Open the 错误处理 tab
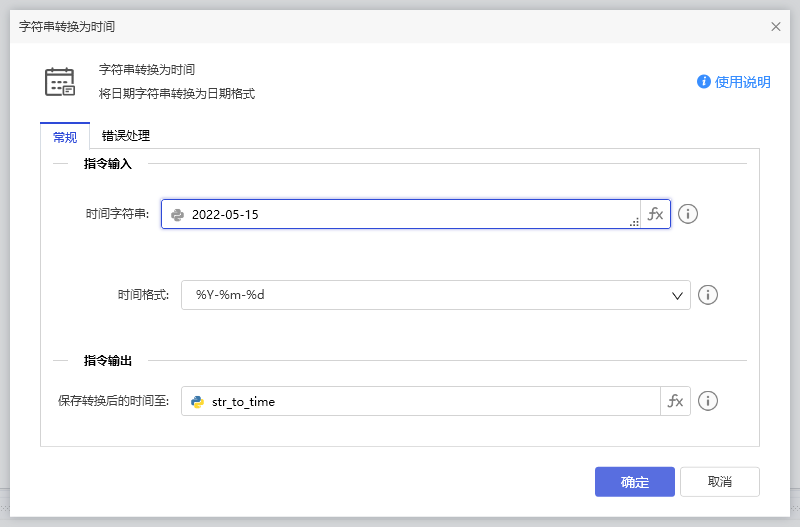 (x=126, y=136)
